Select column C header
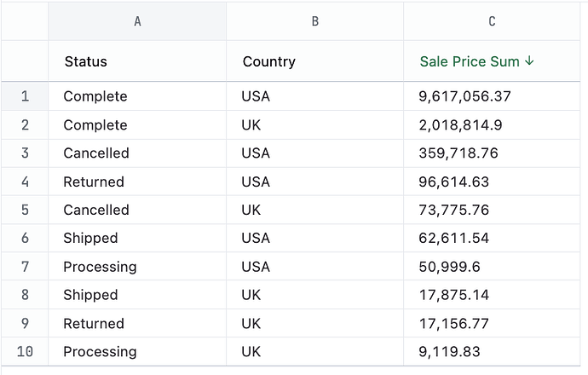The height and width of the screenshot is (375, 588). pos(492,21)
